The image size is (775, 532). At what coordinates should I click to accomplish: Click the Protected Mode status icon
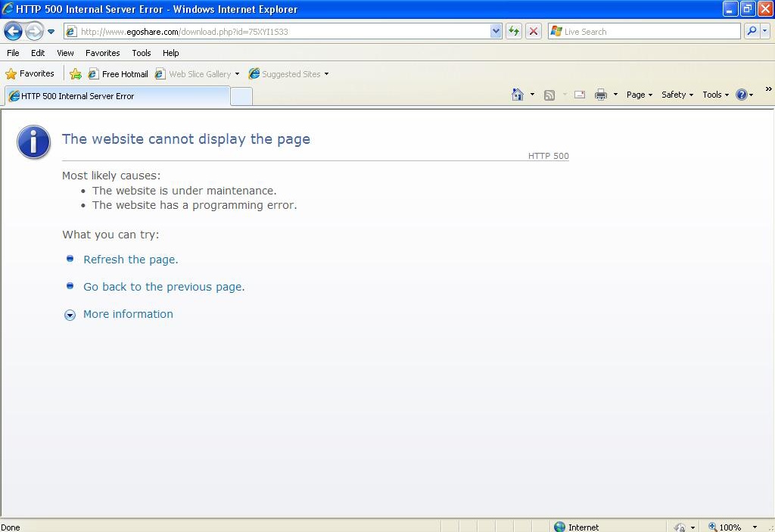point(680,527)
